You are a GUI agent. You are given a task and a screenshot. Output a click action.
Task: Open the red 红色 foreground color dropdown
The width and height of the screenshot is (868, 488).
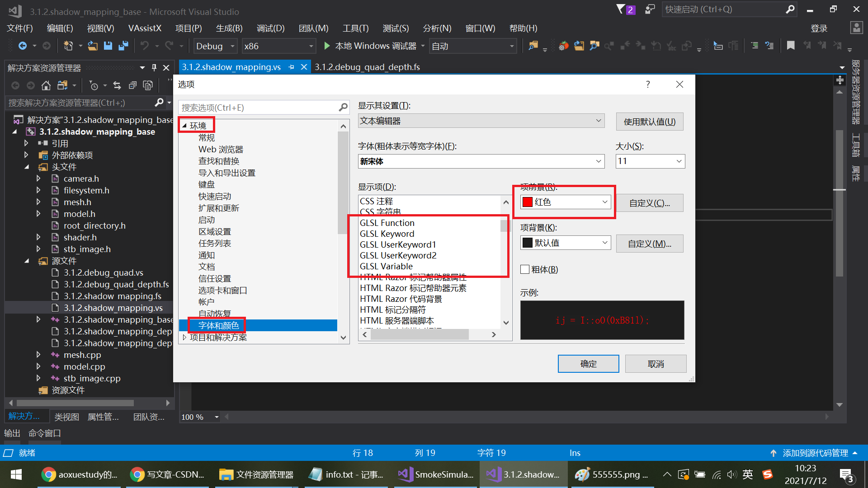tap(566, 202)
